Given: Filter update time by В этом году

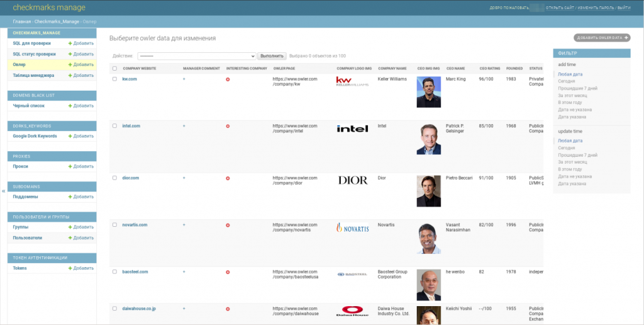Looking at the screenshot, I should coord(570,169).
